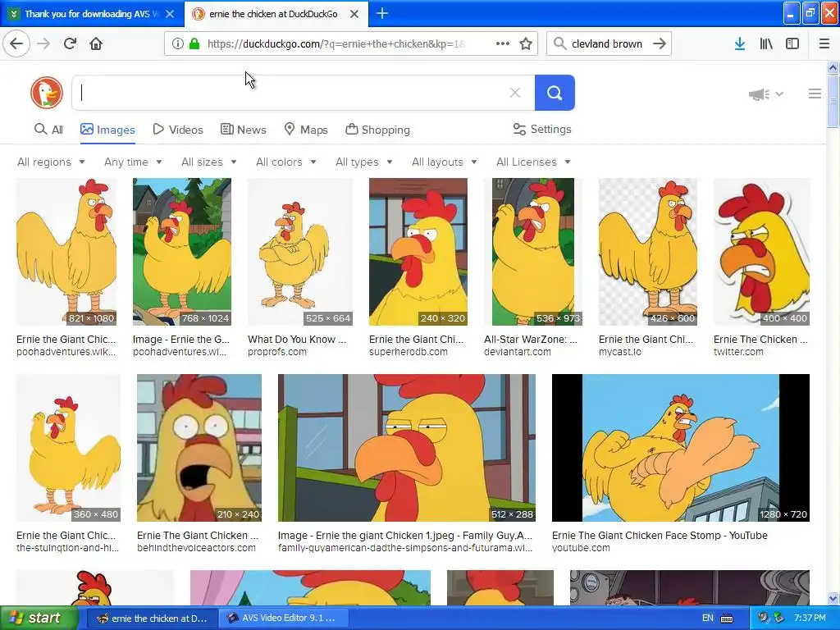
Task: Expand the All Licenses filter
Action: tap(533, 162)
